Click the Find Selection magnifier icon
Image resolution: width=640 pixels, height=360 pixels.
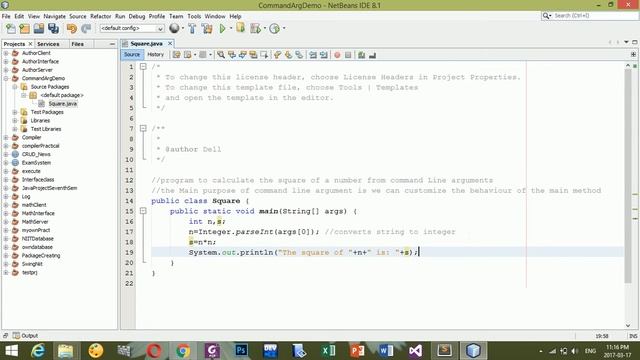[221, 55]
